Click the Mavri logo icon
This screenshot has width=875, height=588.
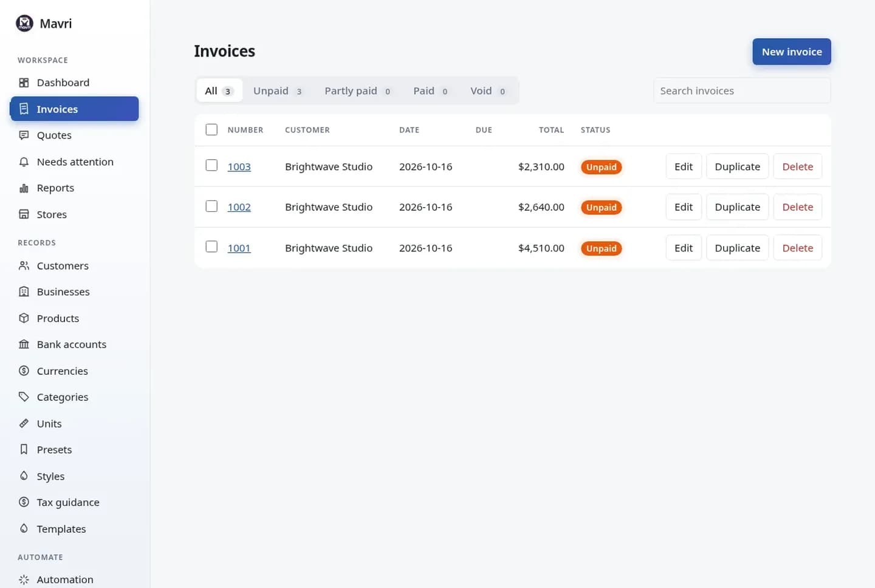click(x=24, y=24)
